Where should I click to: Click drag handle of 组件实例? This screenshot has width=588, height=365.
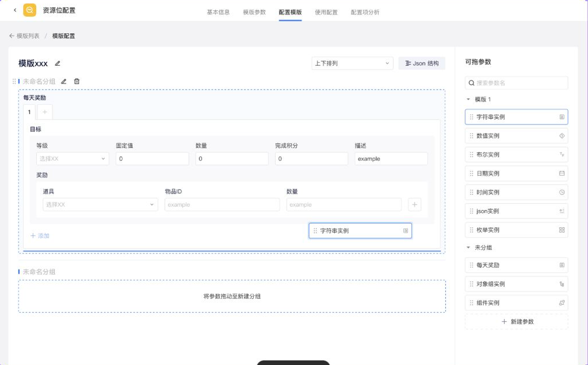pos(472,303)
